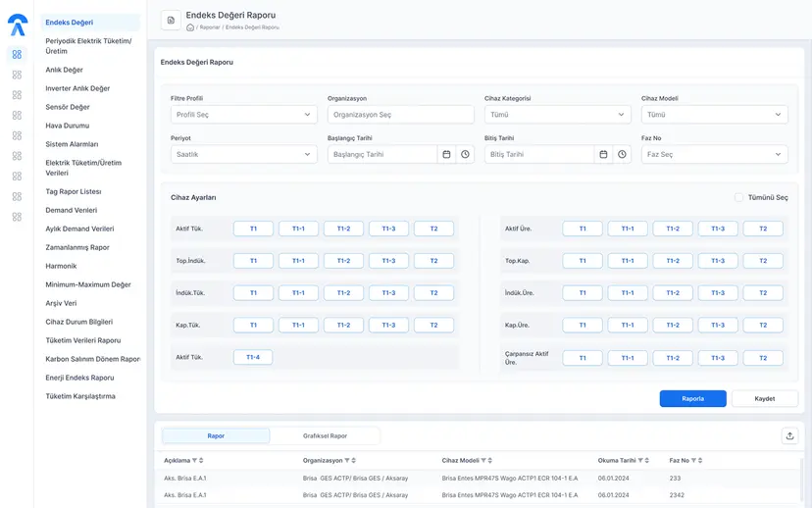The height and width of the screenshot is (508, 812).
Task: Click the filter icon on the Faz No column
Action: click(x=694, y=460)
